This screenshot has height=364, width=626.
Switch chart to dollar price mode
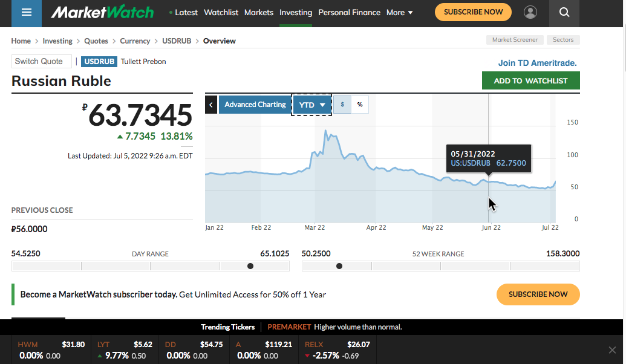click(x=342, y=105)
